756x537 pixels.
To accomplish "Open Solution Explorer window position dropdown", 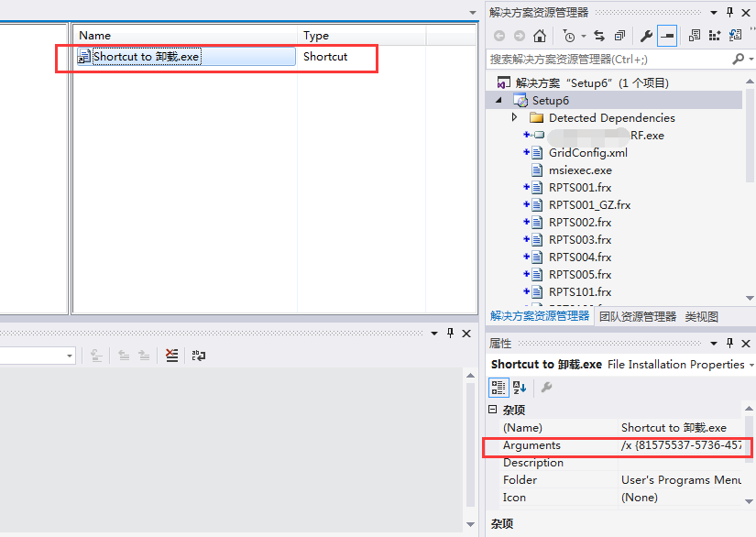I will (x=714, y=13).
